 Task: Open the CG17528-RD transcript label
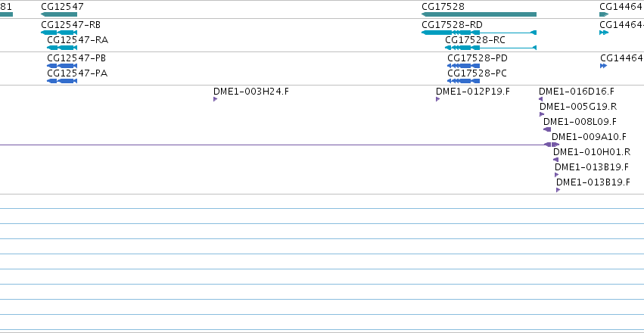tap(452, 25)
